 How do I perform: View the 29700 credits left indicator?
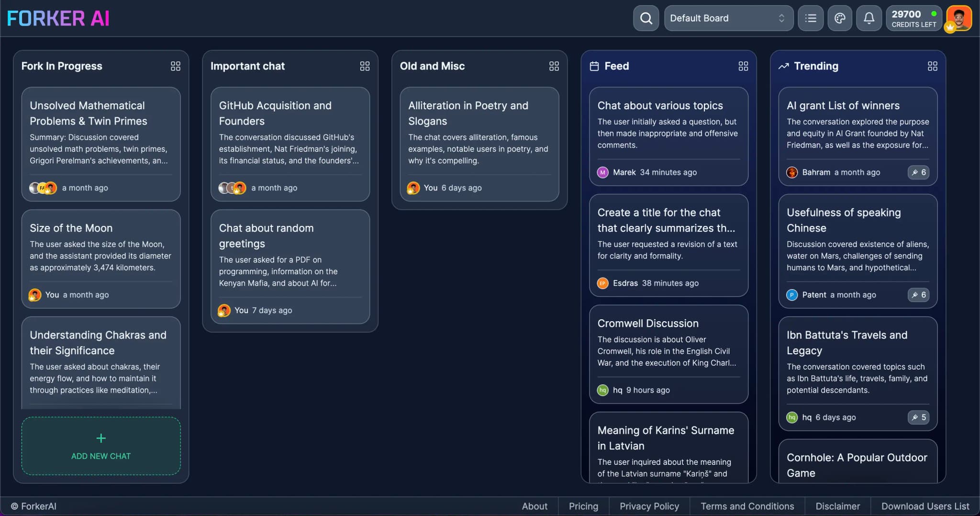913,19
